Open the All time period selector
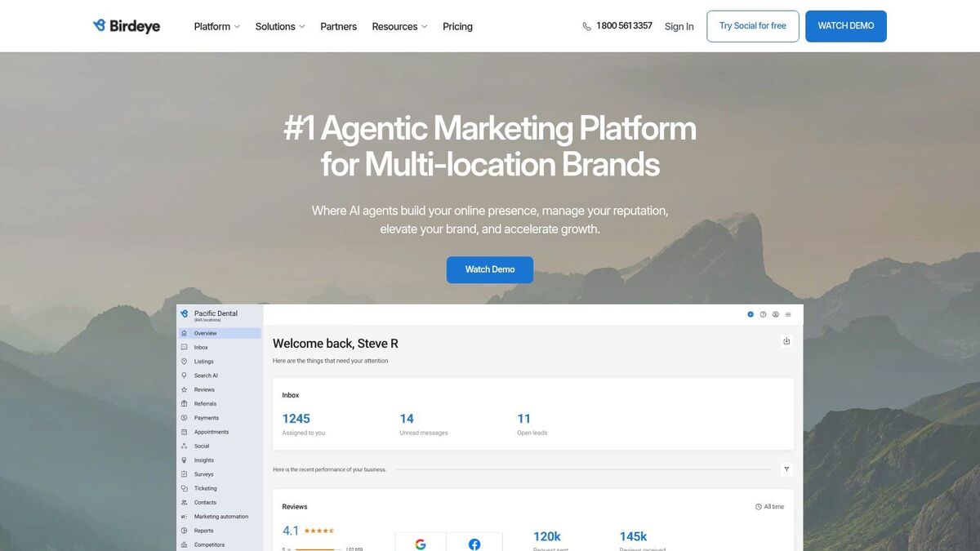Viewport: 980px width, 551px height. [769, 507]
